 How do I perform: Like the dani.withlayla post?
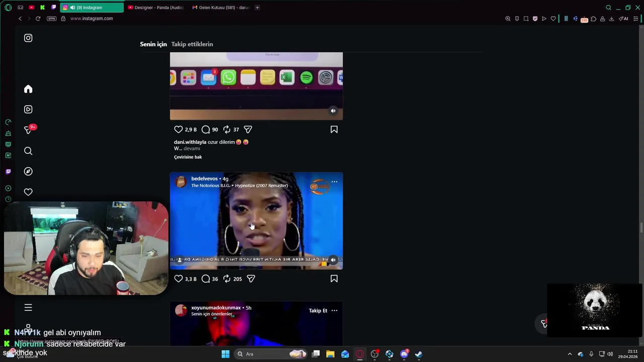pyautogui.click(x=178, y=129)
